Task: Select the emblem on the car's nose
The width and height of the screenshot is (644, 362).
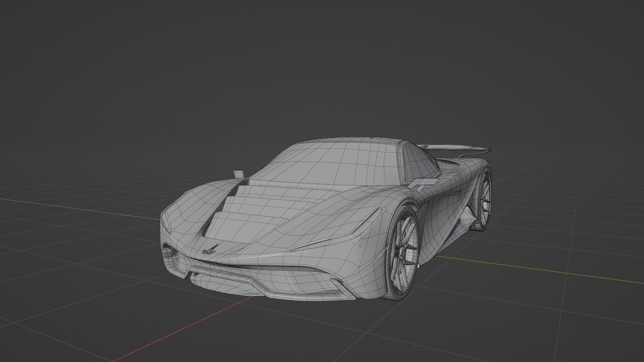Action: point(210,249)
